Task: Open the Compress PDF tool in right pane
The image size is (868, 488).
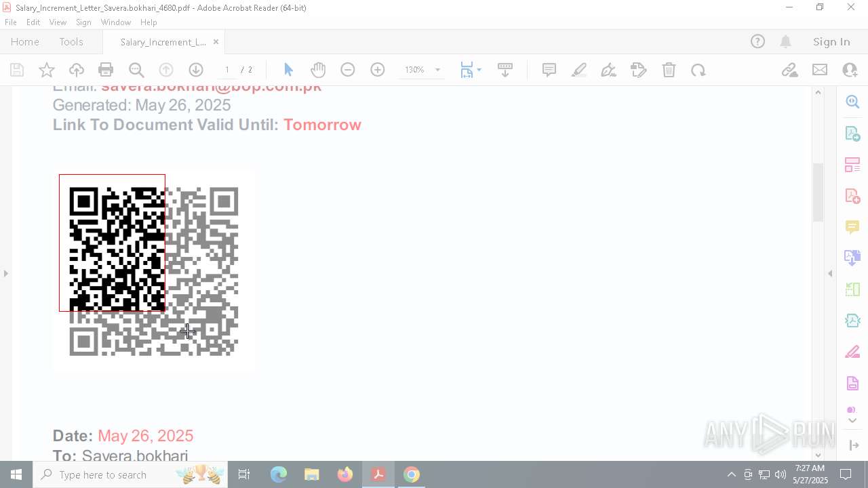Action: 852,289
